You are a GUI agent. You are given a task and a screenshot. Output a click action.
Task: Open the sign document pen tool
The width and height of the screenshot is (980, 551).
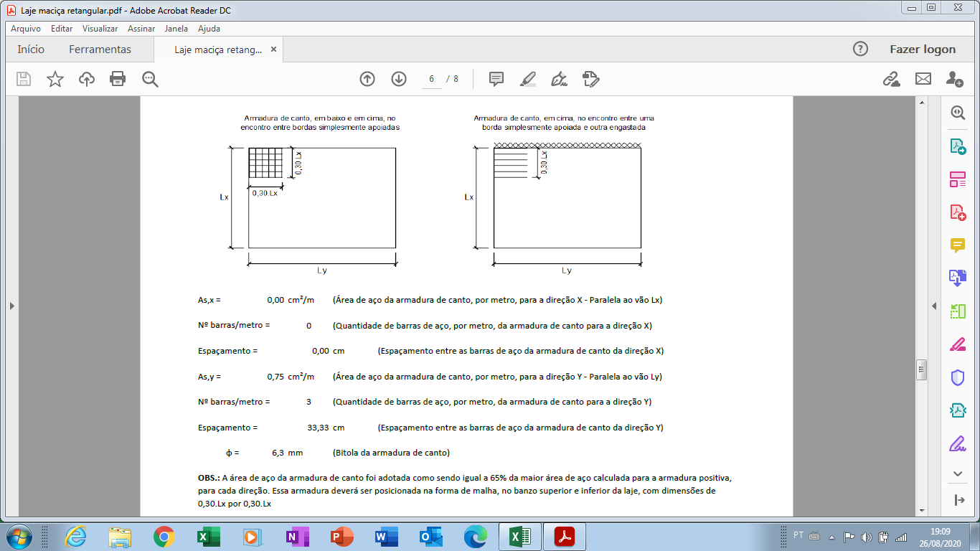click(560, 79)
